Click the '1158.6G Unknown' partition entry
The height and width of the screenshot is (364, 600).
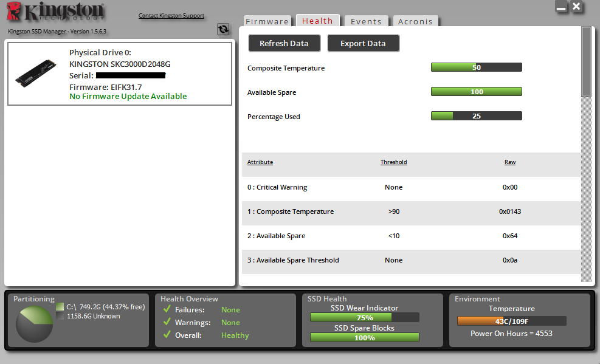[94, 316]
